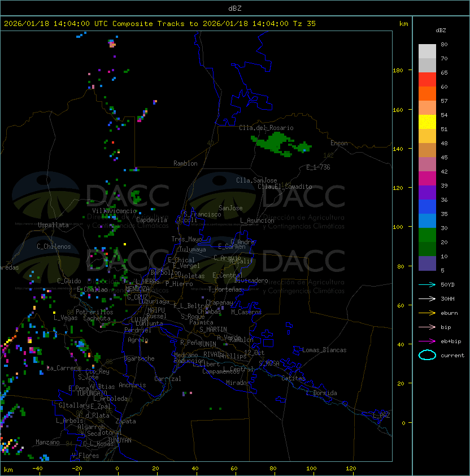The height and width of the screenshot is (476, 470).
Task: Click the 'Ugarteche' map label
Action: pos(140,358)
